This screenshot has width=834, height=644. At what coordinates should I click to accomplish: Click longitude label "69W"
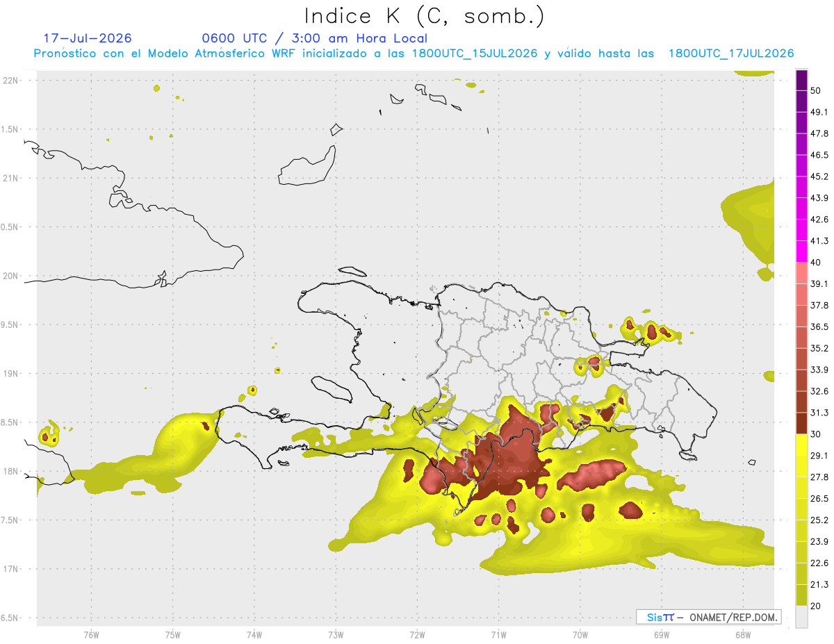[x=662, y=634]
